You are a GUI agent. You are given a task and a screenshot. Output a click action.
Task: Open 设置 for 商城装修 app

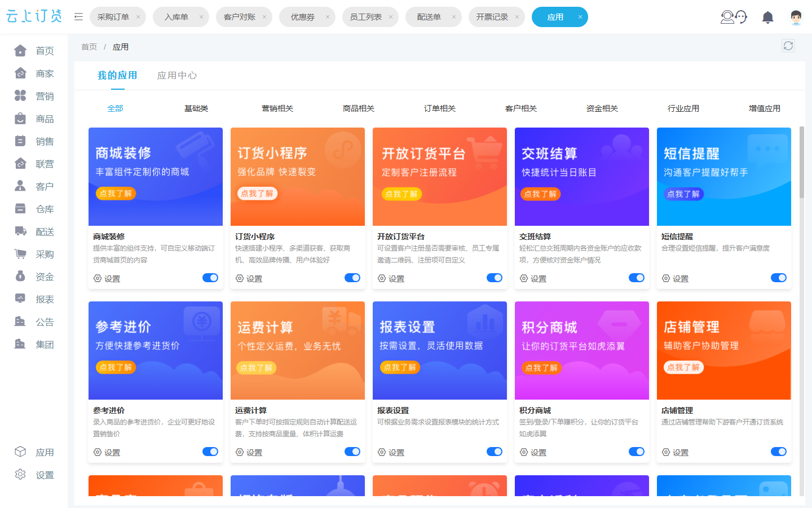(107, 278)
